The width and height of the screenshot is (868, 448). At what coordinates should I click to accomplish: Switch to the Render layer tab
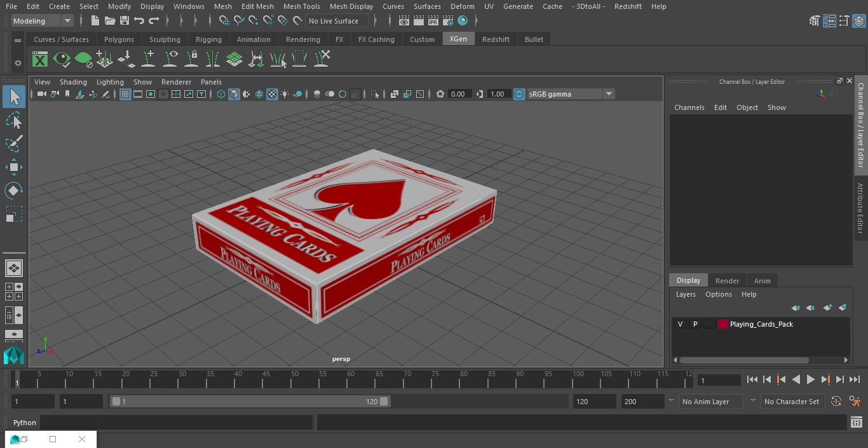(727, 281)
